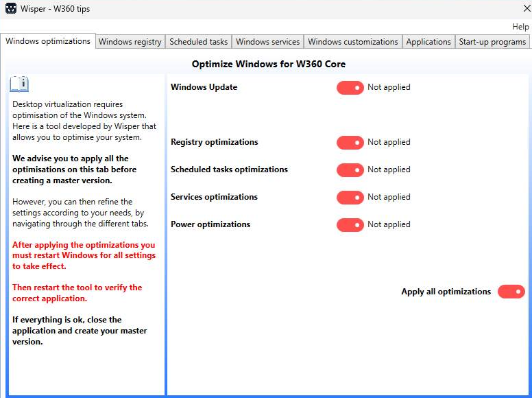
Task: Toggle the Registry optimizations switch
Action: 350,143
